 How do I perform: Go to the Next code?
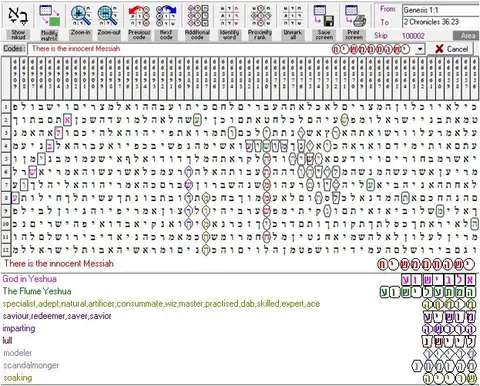pyautogui.click(x=166, y=16)
